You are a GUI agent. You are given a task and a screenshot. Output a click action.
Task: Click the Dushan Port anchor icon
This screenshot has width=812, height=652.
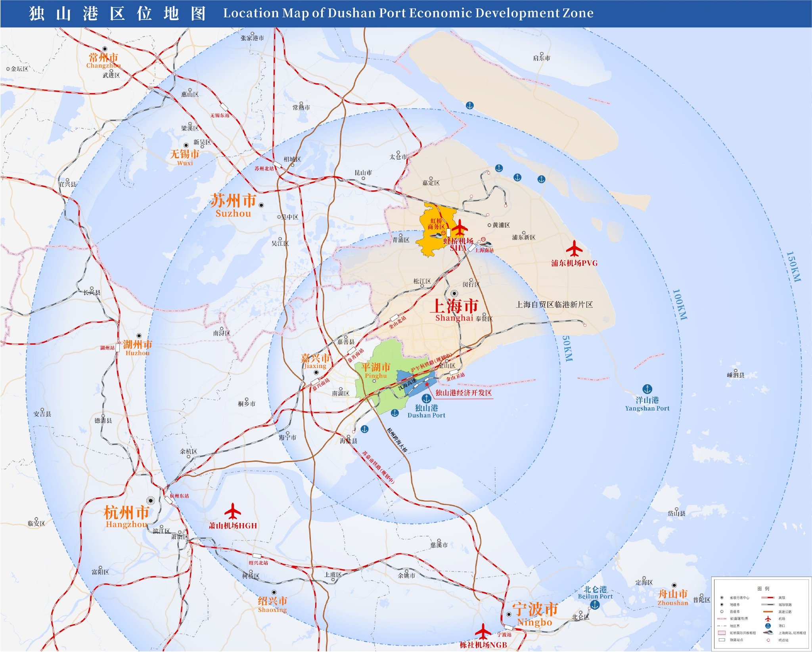coord(427,398)
